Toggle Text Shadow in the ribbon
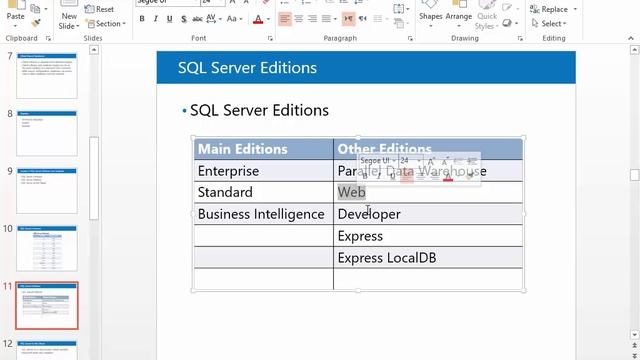640x360 pixels. coord(184,19)
